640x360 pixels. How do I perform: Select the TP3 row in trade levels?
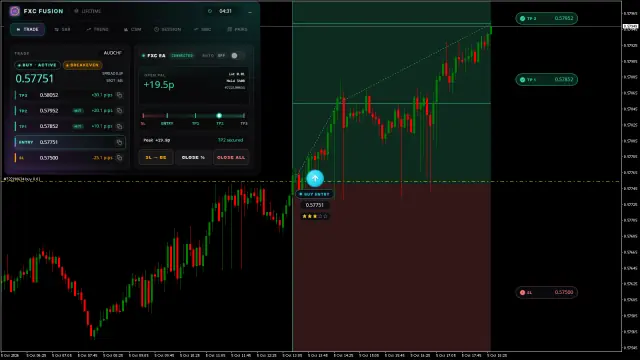pyautogui.click(x=69, y=95)
